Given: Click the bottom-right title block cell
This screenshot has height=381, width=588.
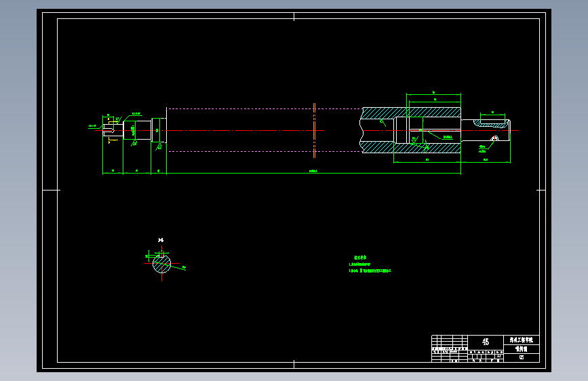Looking at the screenshot, I should [522, 358].
